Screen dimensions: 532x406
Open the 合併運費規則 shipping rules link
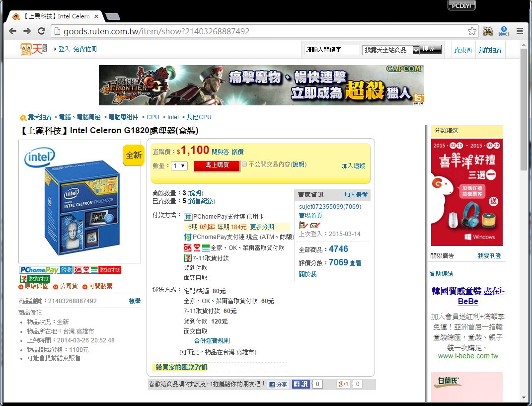(212, 341)
